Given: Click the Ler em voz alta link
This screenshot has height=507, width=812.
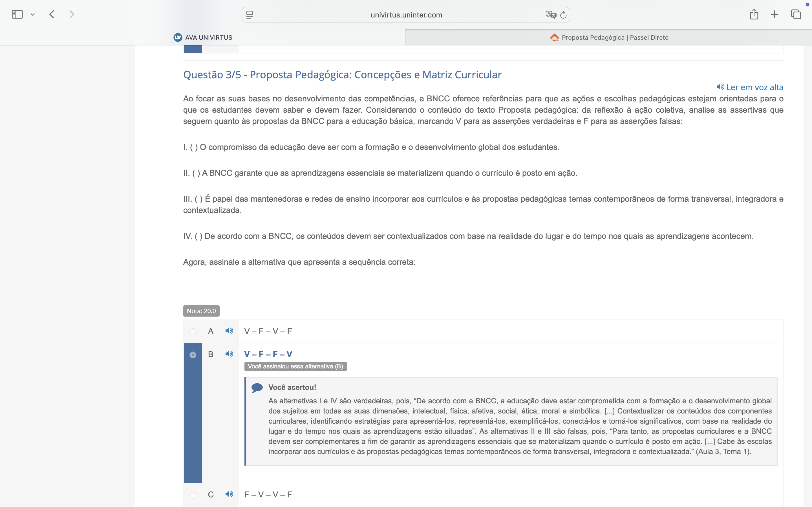Looking at the screenshot, I should click(750, 87).
